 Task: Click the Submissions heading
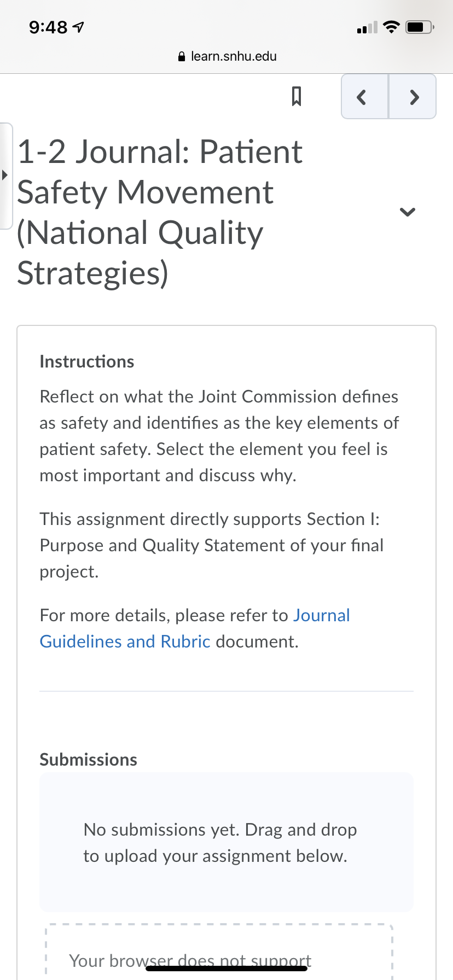coord(89,760)
